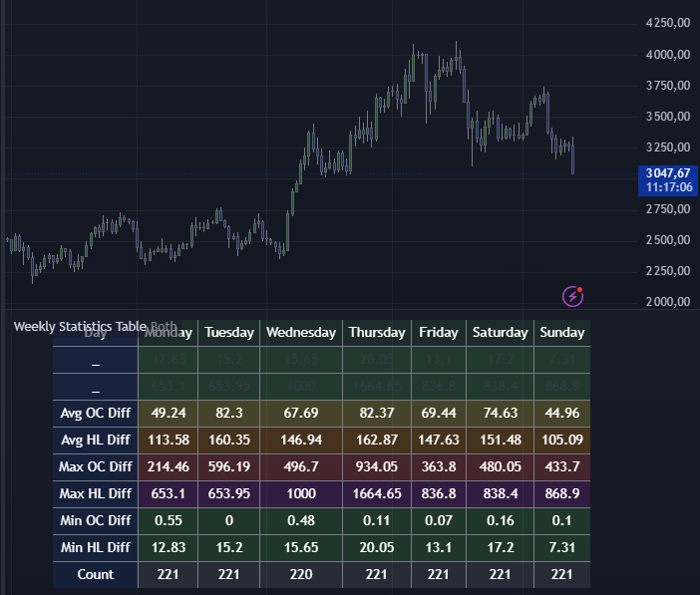Click the current price label 3047,67

point(668,173)
